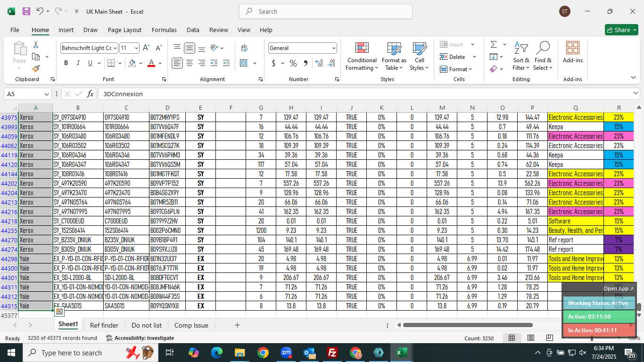The height and width of the screenshot is (362, 644).
Task: Apply Accounting Number Format dollar icon
Action: (273, 63)
